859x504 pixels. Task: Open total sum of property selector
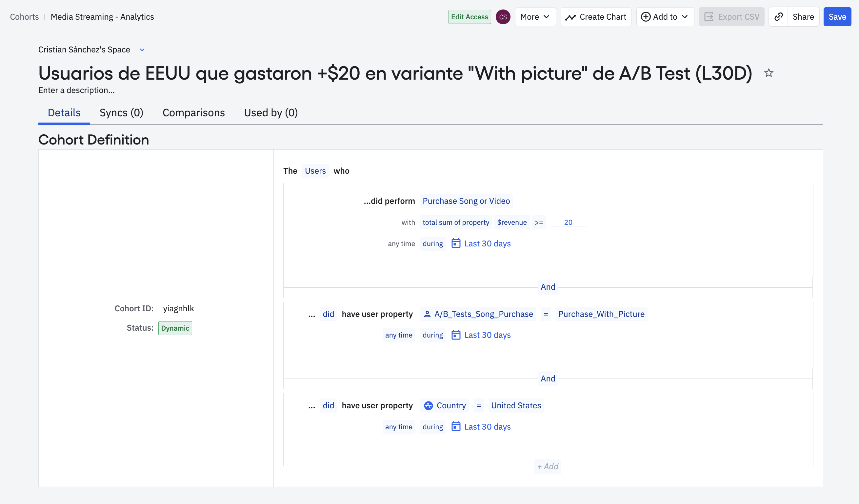(x=456, y=222)
